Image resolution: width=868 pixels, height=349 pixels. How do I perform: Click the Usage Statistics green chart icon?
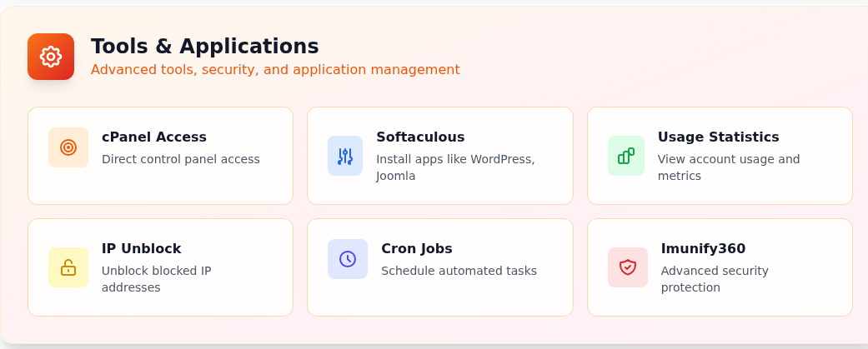(626, 156)
